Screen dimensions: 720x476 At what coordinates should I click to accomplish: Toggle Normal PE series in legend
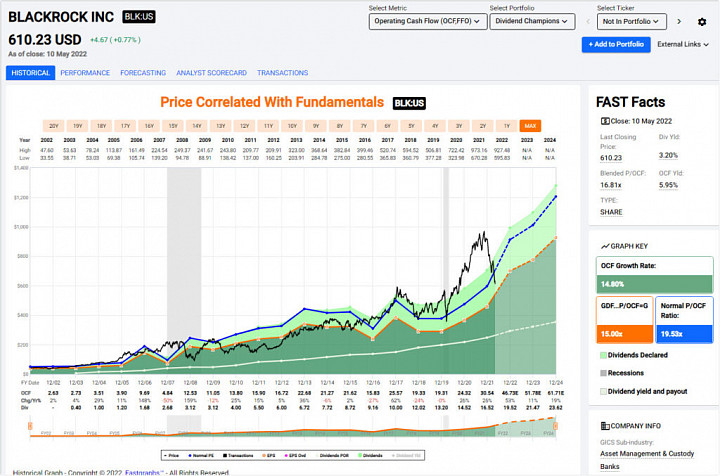pos(201,455)
